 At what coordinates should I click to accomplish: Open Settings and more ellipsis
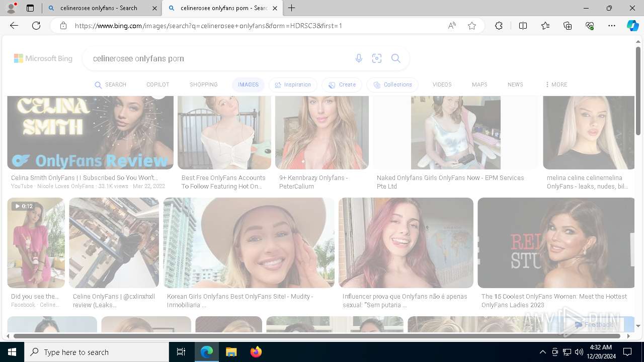[x=612, y=26]
